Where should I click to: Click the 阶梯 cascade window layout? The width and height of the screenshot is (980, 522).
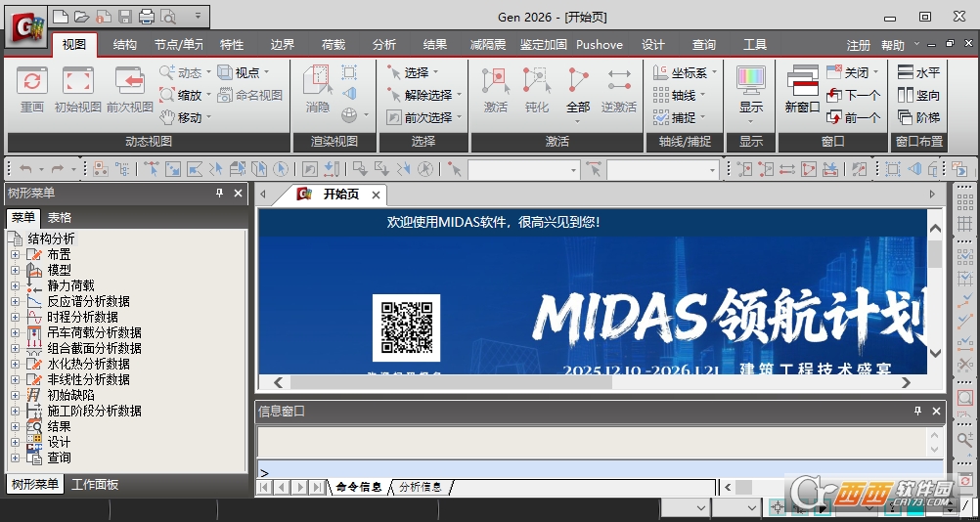(918, 117)
